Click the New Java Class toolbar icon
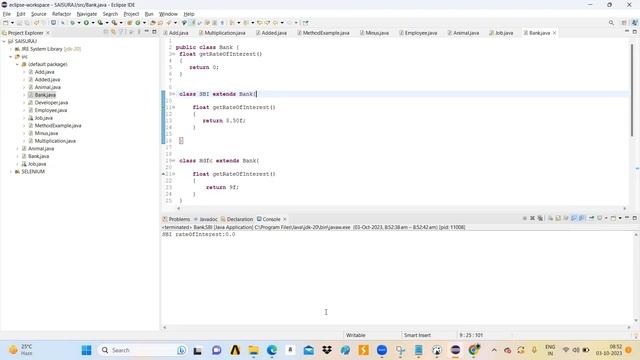Screen dimensions: 640x360 (x=138, y=23)
